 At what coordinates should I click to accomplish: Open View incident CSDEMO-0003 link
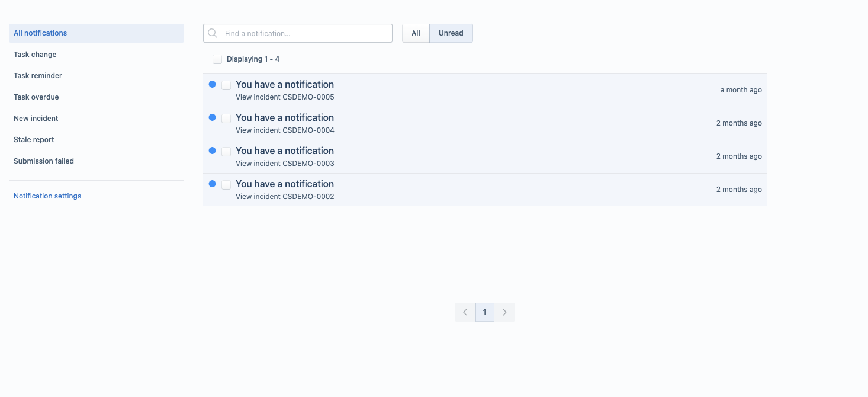tap(285, 164)
